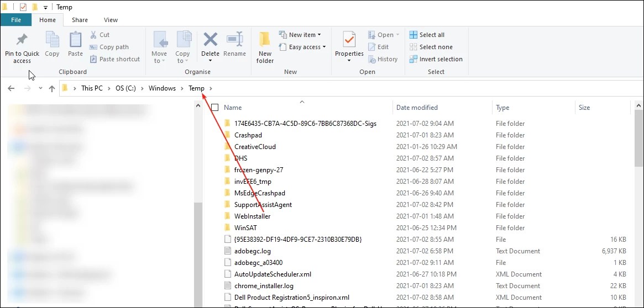Select the SupportAssistAgent folder
This screenshot has height=308, width=644.
click(263, 204)
